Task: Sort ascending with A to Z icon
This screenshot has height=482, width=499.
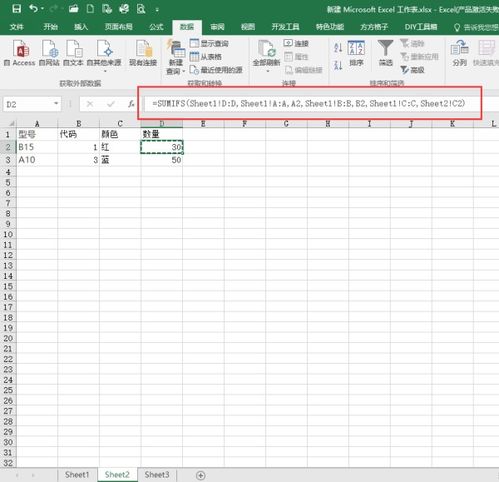Action: point(338,48)
